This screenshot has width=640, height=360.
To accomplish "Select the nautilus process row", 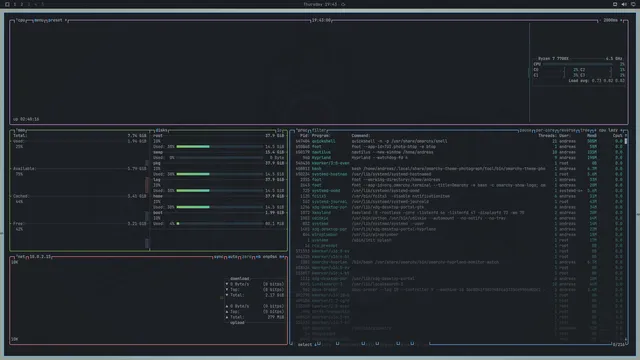I will tap(460, 152).
